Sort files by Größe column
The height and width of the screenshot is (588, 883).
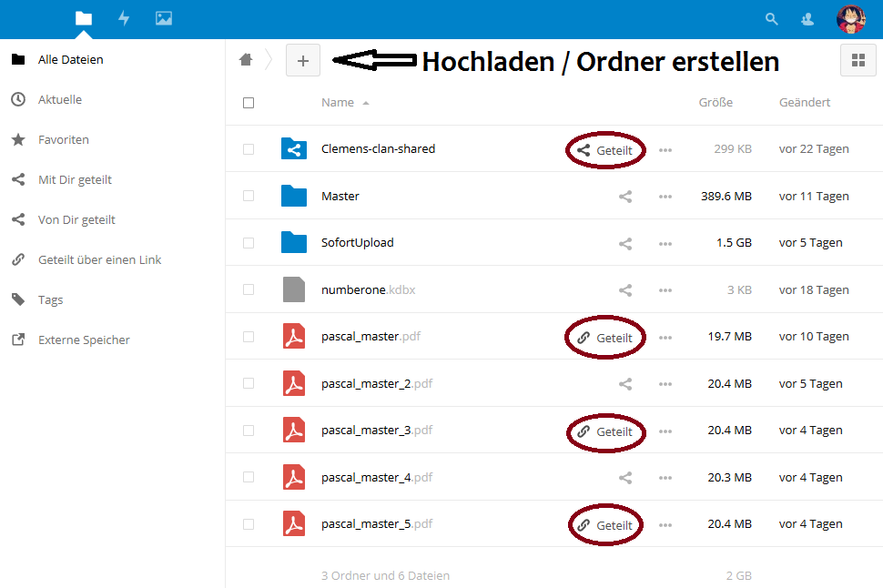(716, 103)
